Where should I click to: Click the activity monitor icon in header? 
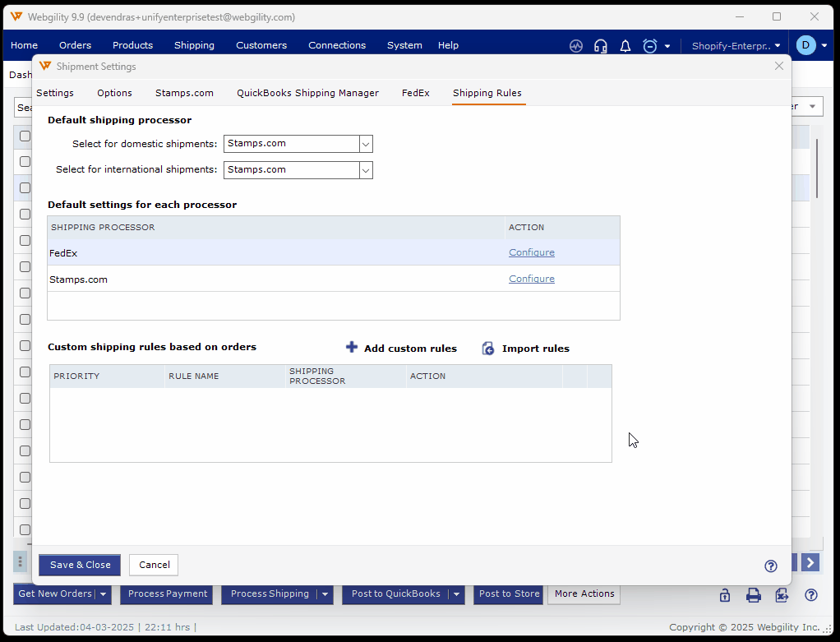click(576, 46)
